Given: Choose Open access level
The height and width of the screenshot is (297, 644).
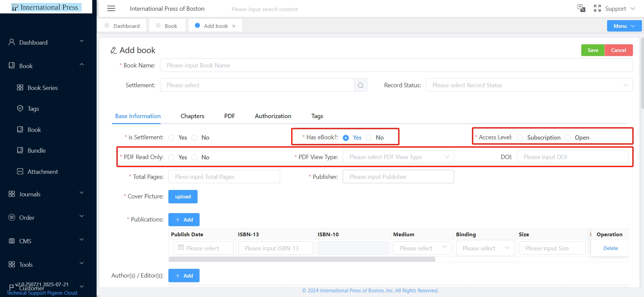Looking at the screenshot, I should pos(568,138).
